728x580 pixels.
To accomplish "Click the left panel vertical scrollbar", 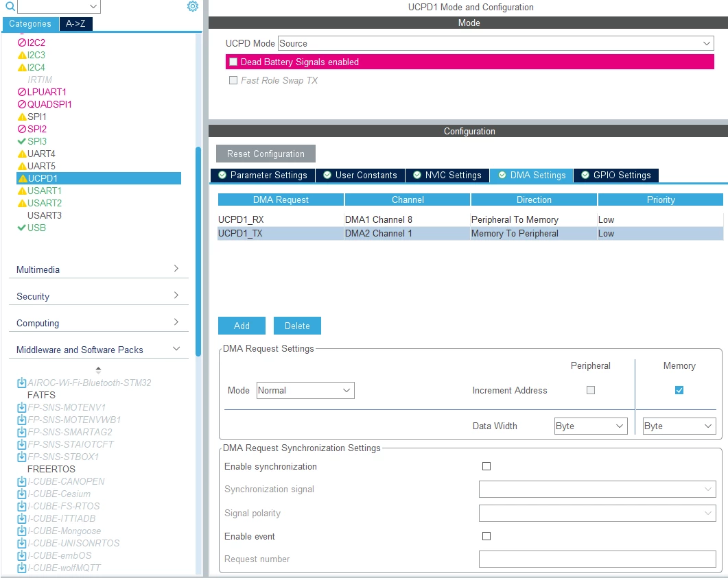I will [198, 251].
